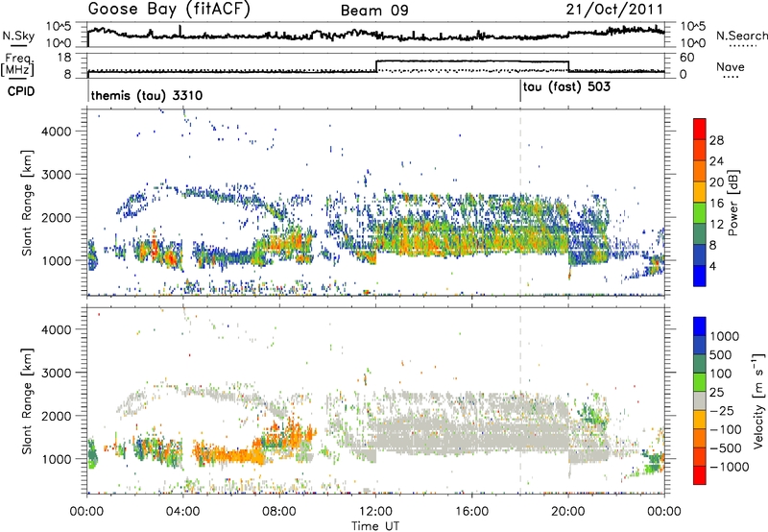The image size is (768, 532).
Task: Click '4000' on the power panel axis
Action: click(x=57, y=132)
